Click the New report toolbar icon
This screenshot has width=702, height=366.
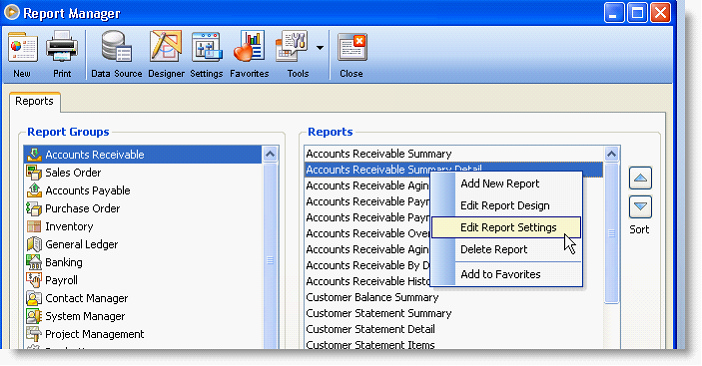22,47
